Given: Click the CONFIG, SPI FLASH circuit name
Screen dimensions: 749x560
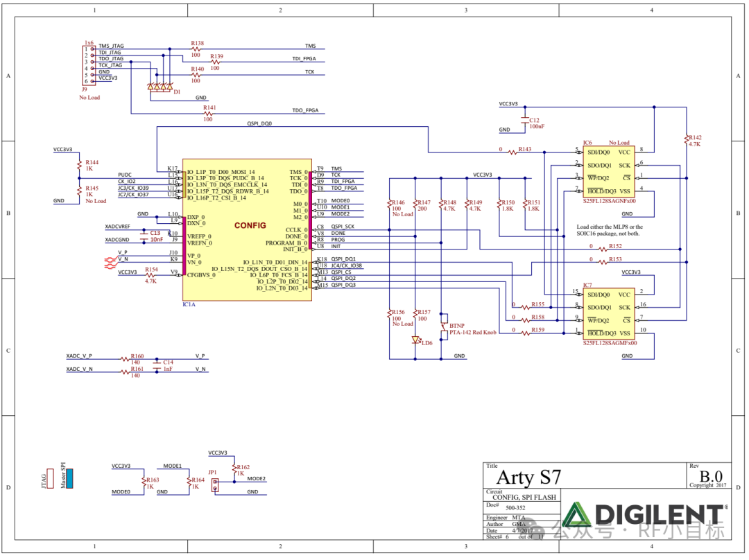Looking at the screenshot, I should [524, 497].
